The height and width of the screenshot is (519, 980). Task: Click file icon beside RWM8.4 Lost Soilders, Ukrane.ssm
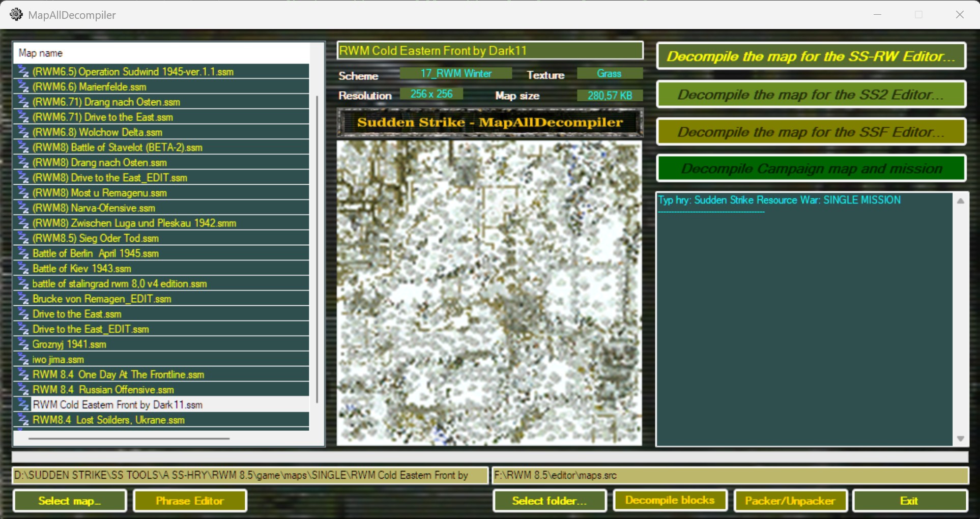click(23, 420)
